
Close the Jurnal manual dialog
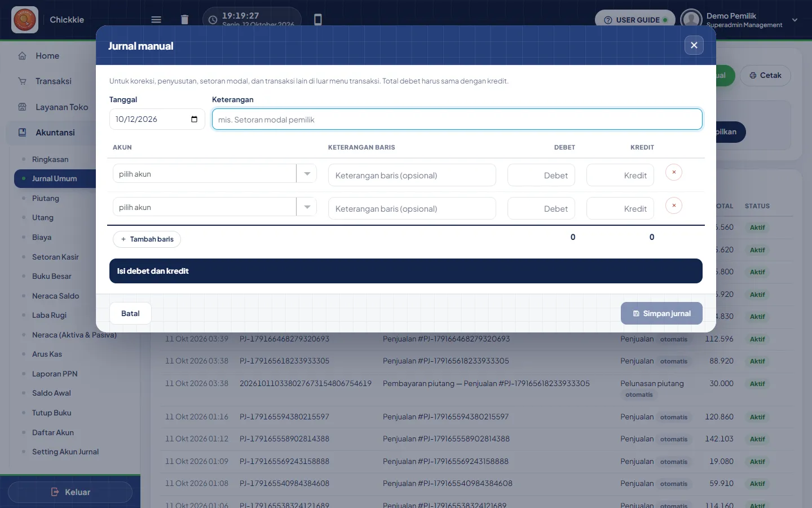click(694, 45)
